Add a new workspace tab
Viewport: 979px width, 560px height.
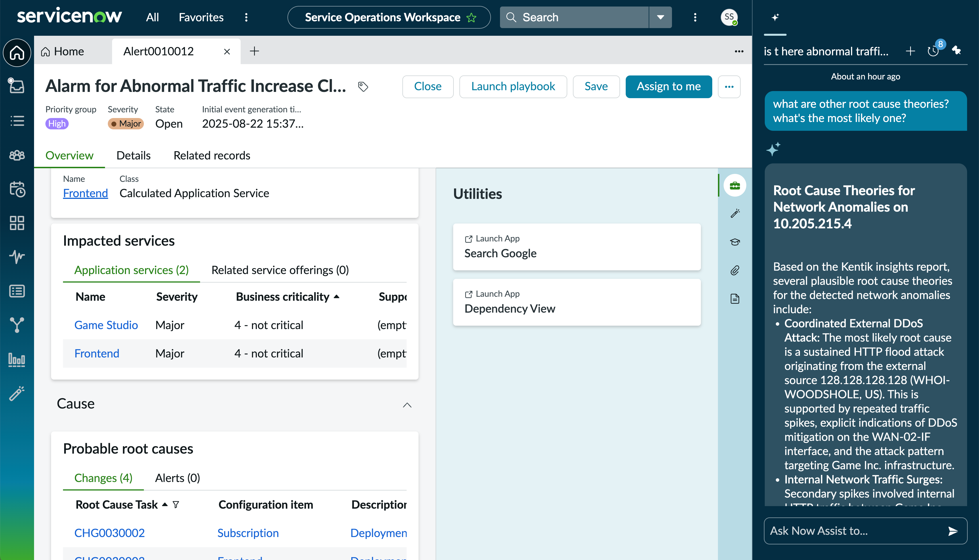254,51
